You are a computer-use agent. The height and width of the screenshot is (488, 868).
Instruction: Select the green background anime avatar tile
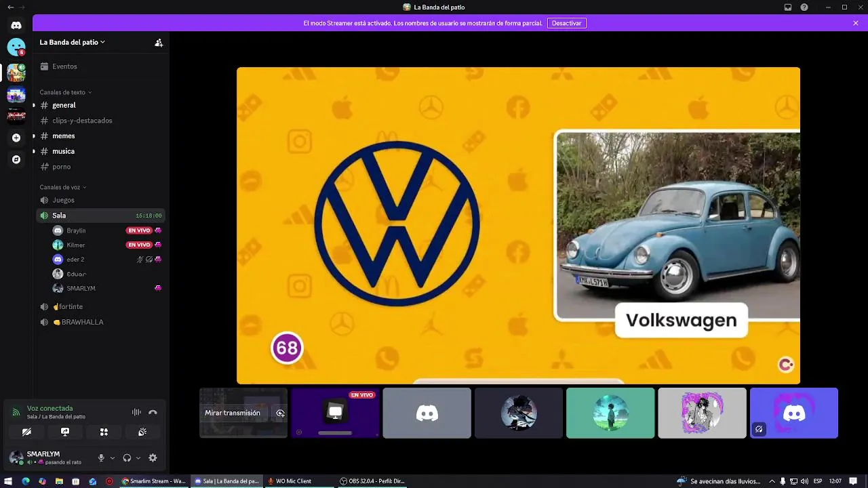pos(610,413)
